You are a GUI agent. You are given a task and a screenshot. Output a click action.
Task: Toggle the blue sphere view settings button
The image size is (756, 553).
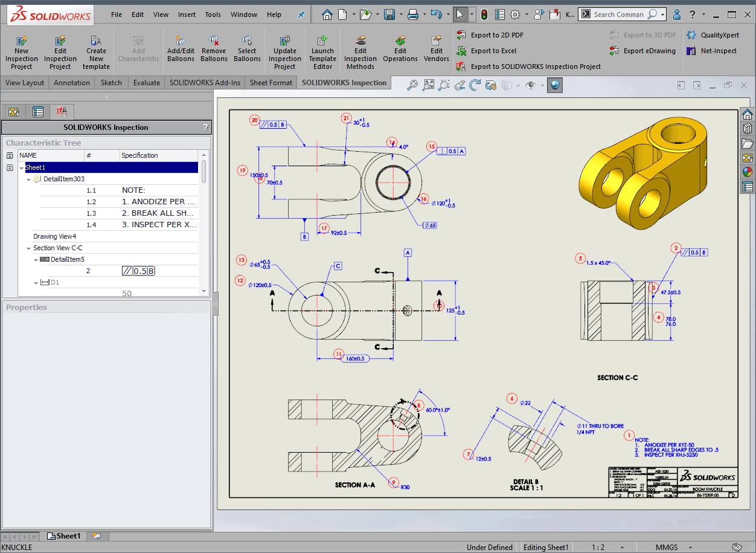point(555,86)
